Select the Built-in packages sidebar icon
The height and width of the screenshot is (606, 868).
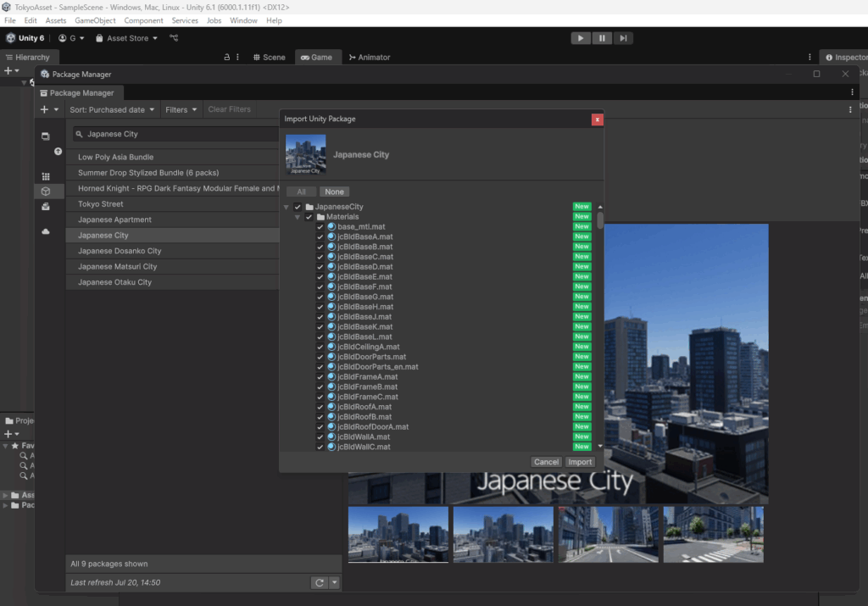click(x=46, y=207)
